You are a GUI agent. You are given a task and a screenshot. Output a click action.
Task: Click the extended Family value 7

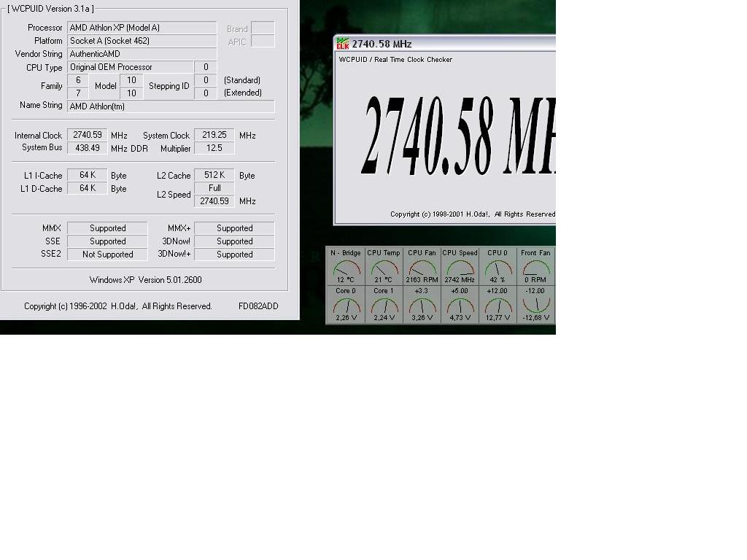[78, 93]
